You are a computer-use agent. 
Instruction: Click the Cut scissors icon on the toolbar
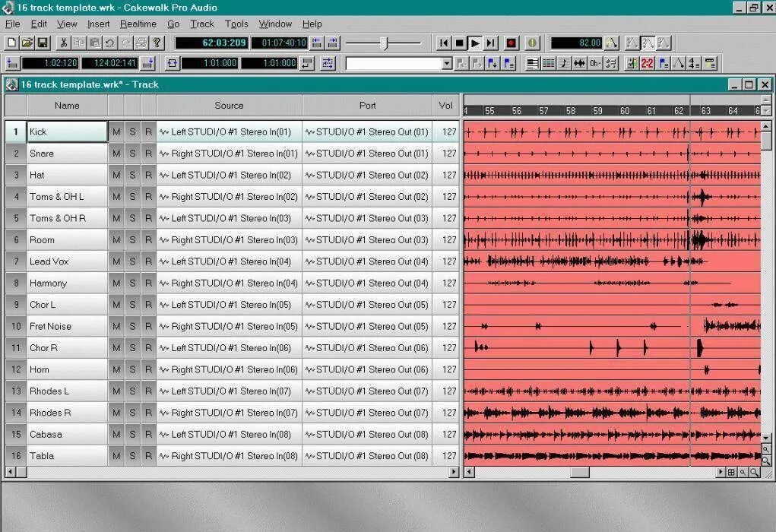coord(64,43)
